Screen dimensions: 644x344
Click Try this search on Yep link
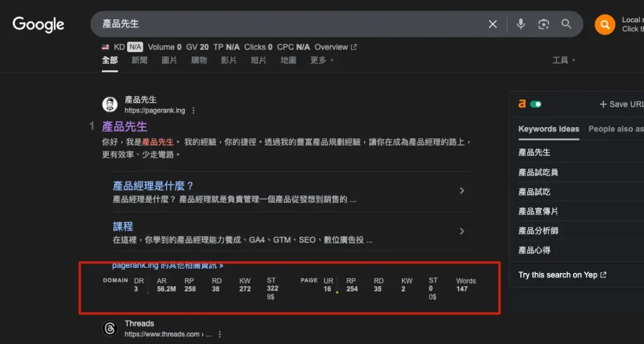562,275
